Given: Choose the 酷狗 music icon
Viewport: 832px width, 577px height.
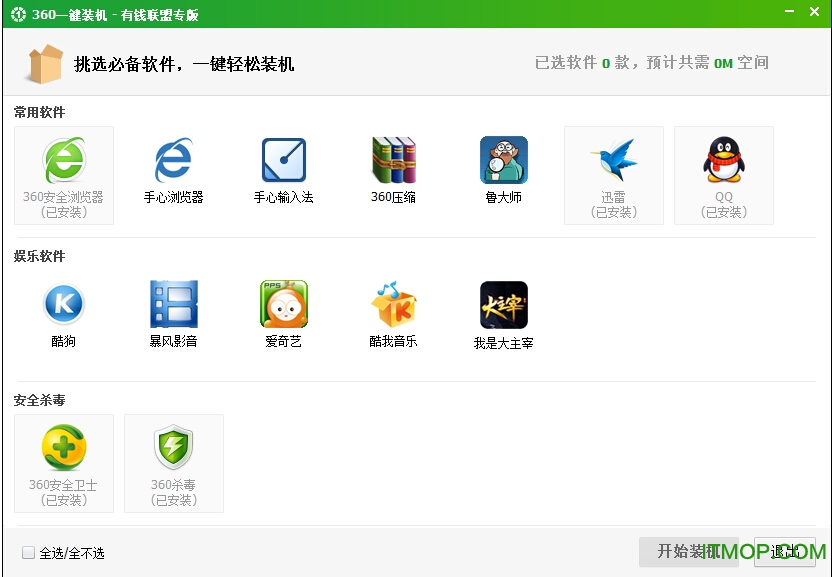Looking at the screenshot, I should [64, 304].
